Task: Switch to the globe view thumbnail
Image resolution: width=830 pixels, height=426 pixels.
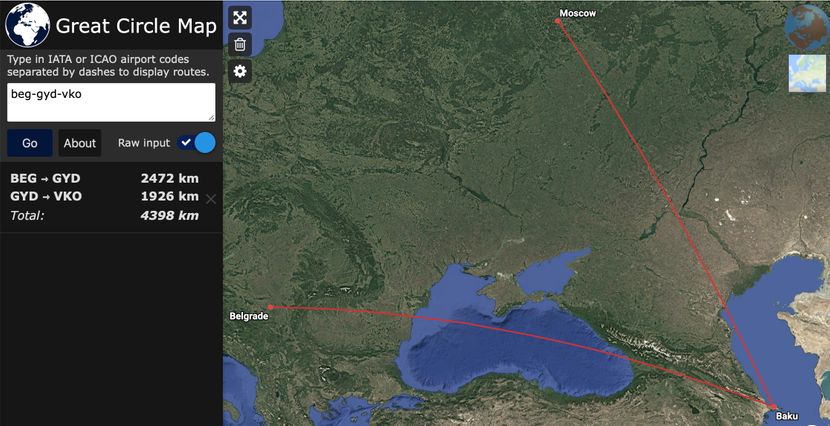Action: pyautogui.click(x=807, y=28)
